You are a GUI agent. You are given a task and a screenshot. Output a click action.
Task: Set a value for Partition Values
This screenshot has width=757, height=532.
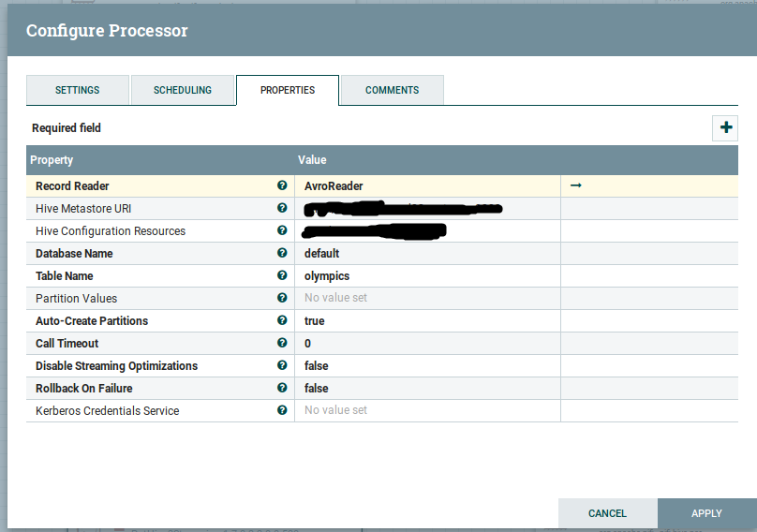[428, 299]
